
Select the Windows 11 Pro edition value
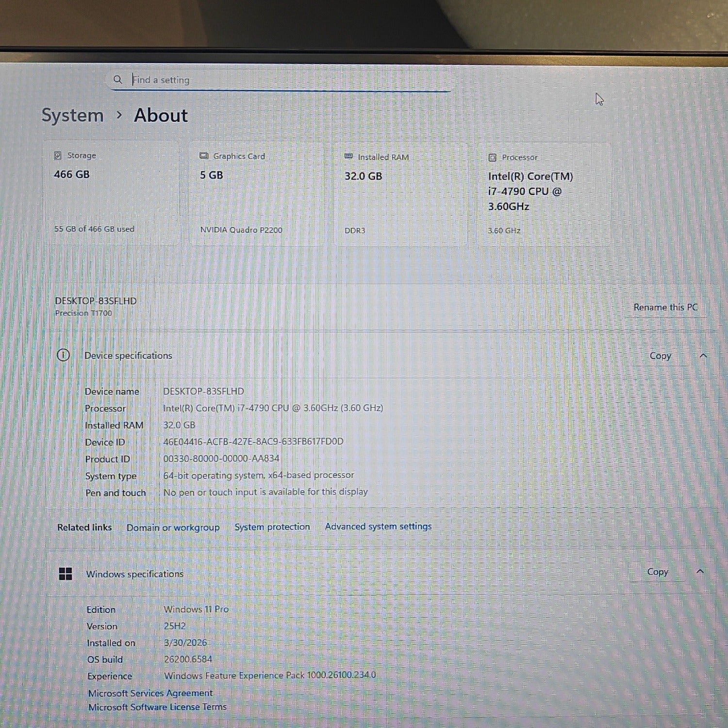tap(196, 609)
